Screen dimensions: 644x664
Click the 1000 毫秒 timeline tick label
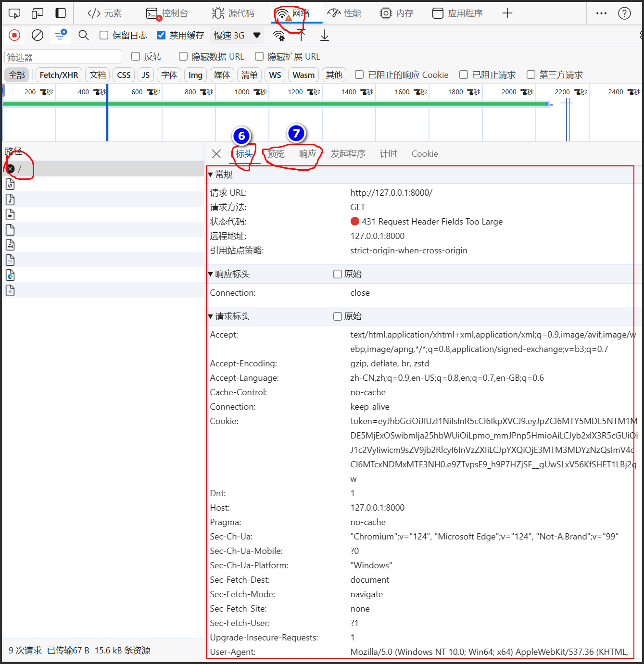tap(250, 92)
